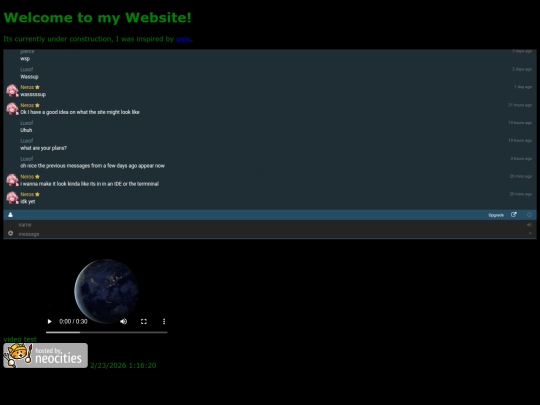This screenshot has width=540, height=405.
Task: Click the "wassssup" chat message
Action: [33, 94]
